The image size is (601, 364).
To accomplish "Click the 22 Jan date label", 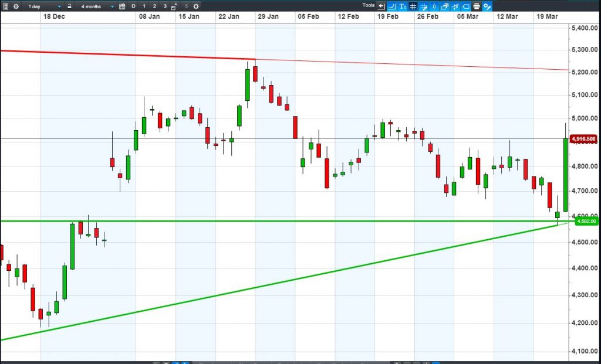I will tap(229, 17).
